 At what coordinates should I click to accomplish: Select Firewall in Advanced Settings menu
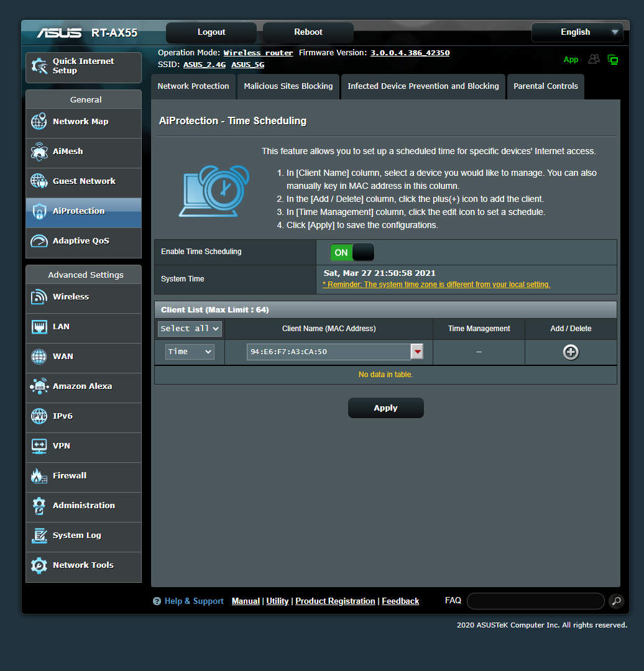tap(83, 476)
